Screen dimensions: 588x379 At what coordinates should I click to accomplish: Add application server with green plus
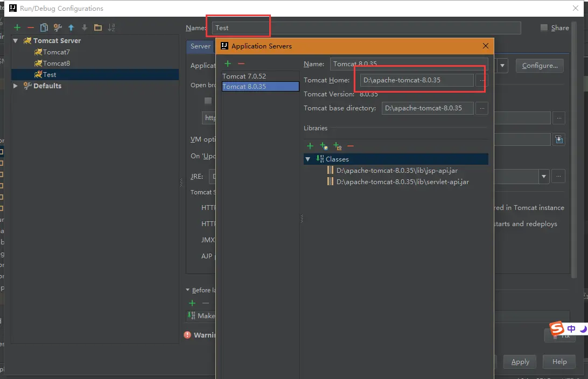tap(228, 64)
